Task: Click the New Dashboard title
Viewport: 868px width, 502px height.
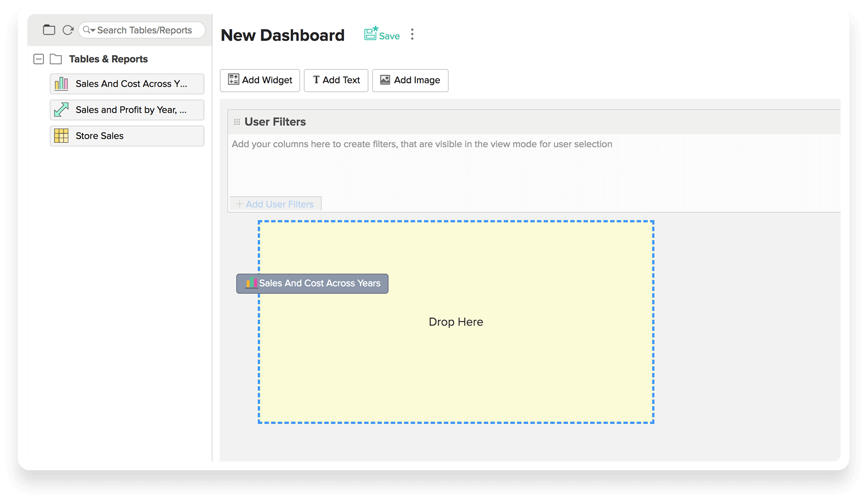Action: click(x=283, y=35)
